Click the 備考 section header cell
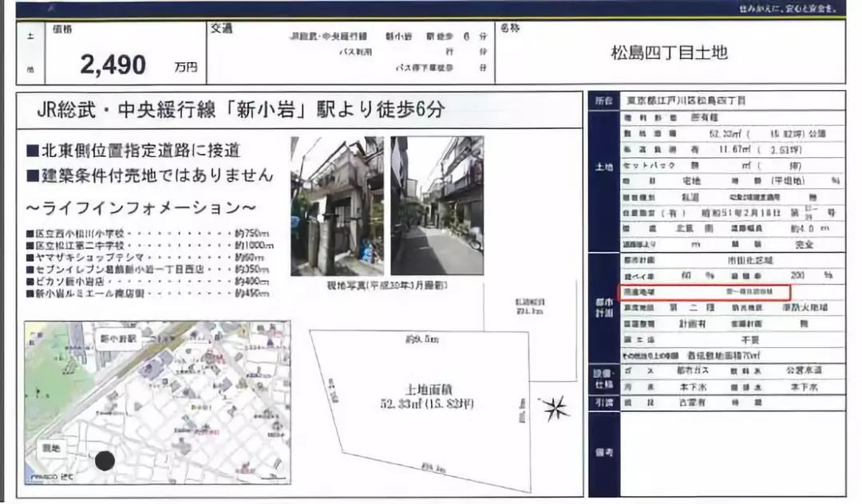Viewport: 862px width, 504px height. click(x=603, y=452)
